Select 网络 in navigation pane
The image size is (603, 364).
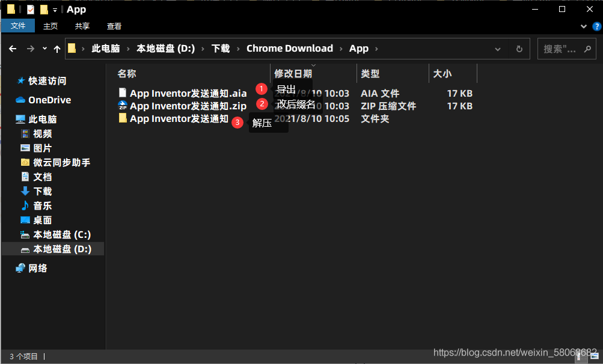point(38,268)
